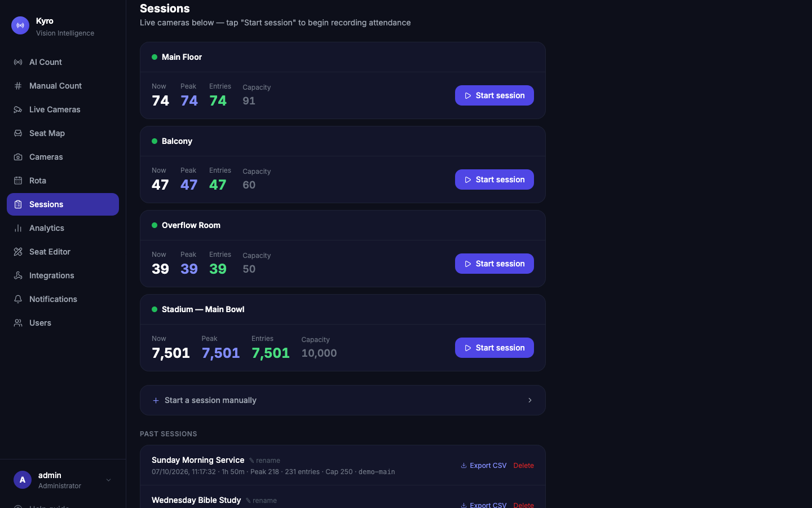This screenshot has height=508, width=812.
Task: Click the Overflow Room camera title
Action: [x=191, y=225]
